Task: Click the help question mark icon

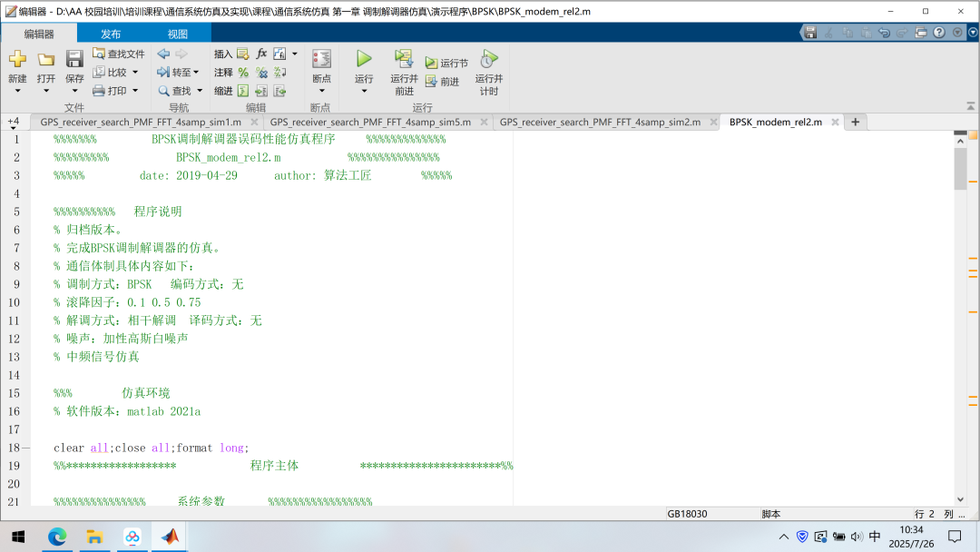Action: pyautogui.click(x=939, y=33)
